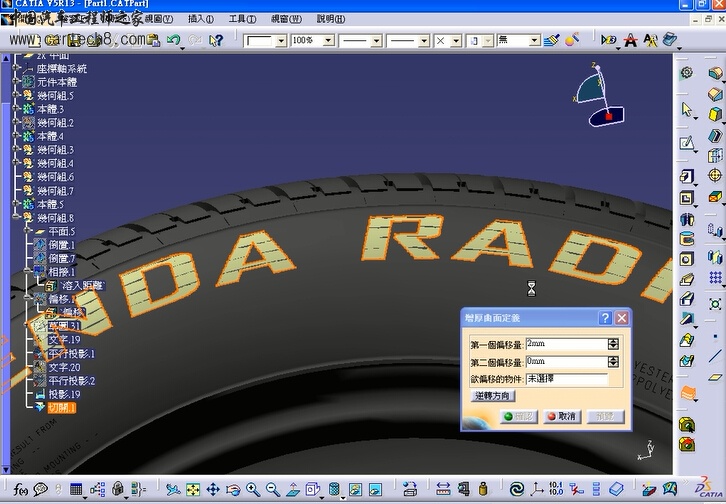This screenshot has height=504, width=726.
Task: Select the Rotate view tool
Action: pyautogui.click(x=233, y=489)
